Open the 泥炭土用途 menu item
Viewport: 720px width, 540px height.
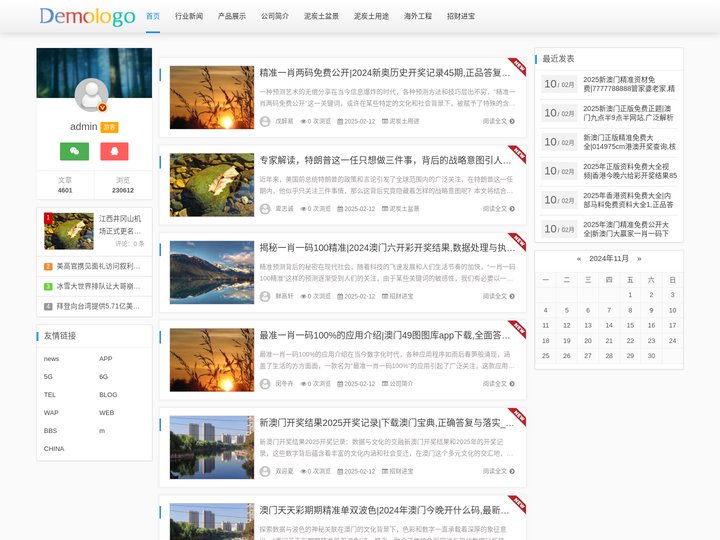click(x=371, y=16)
